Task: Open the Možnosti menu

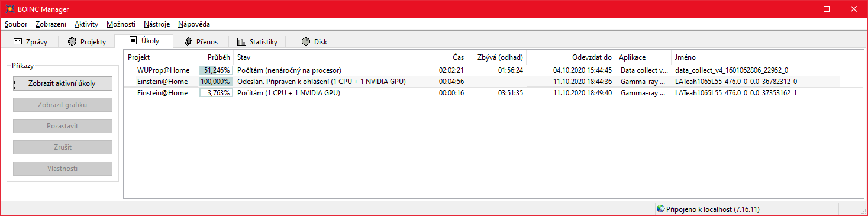Action: point(121,24)
